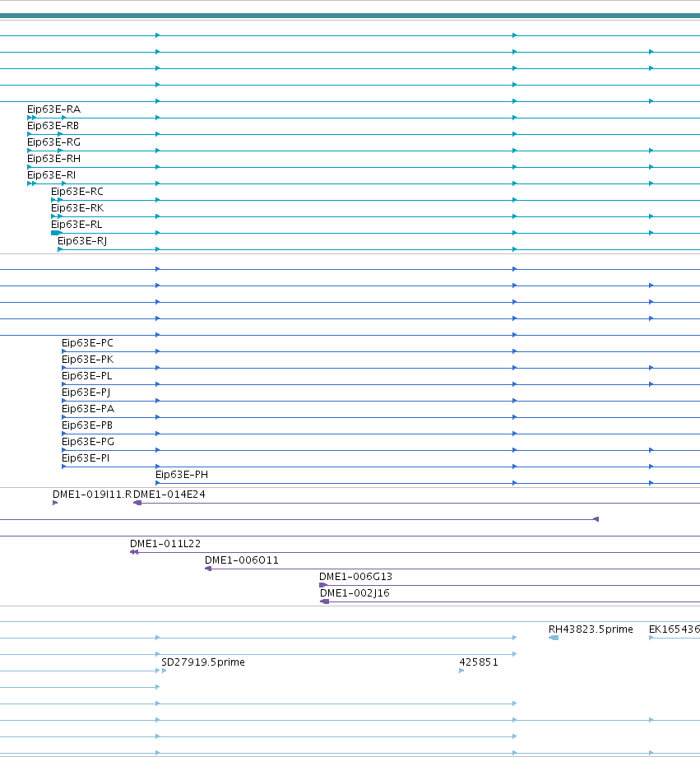Click the DME1-006G13 feature label

click(356, 577)
